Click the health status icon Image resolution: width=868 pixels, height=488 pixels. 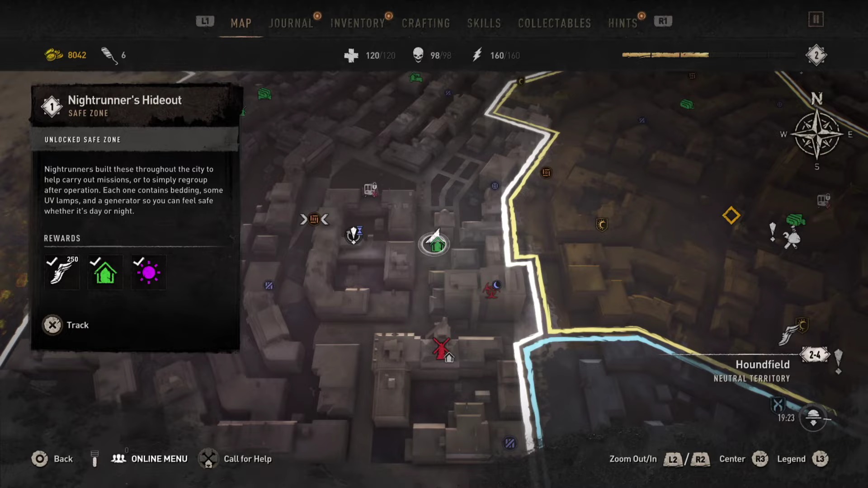tap(351, 55)
